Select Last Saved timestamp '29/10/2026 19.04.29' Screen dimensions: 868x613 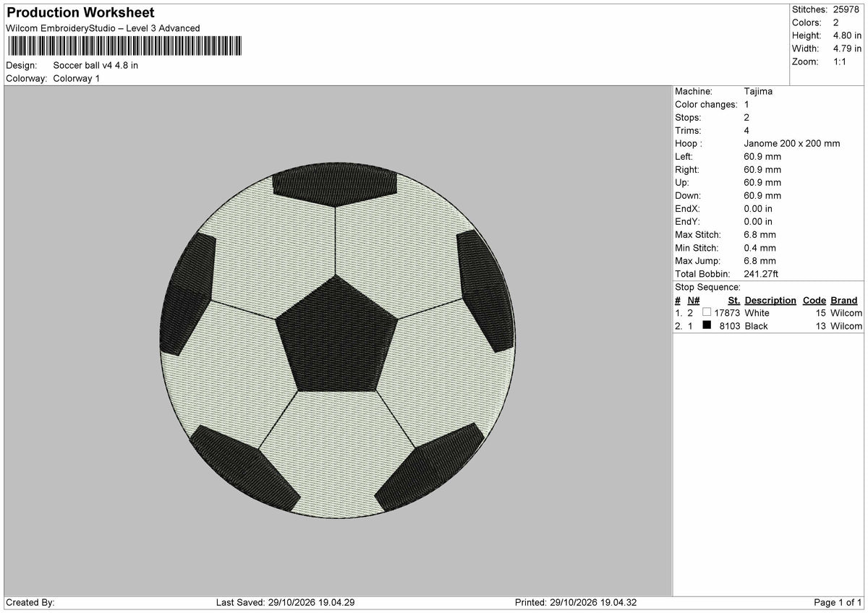tap(310, 603)
